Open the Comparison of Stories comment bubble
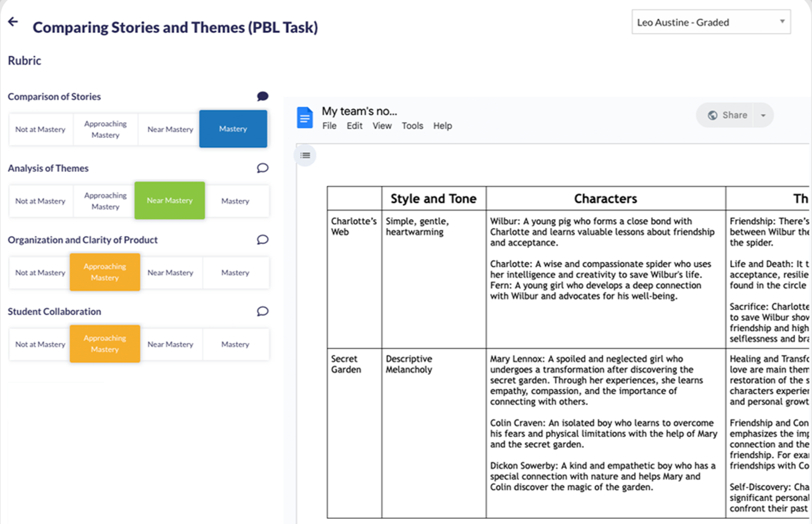Viewport: 812px width, 524px height. click(262, 96)
